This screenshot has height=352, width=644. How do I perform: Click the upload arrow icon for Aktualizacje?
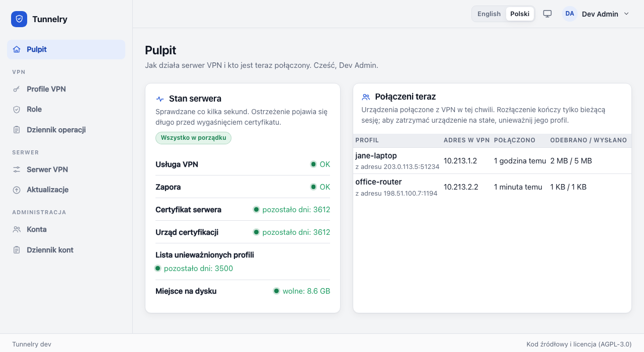pos(17,190)
